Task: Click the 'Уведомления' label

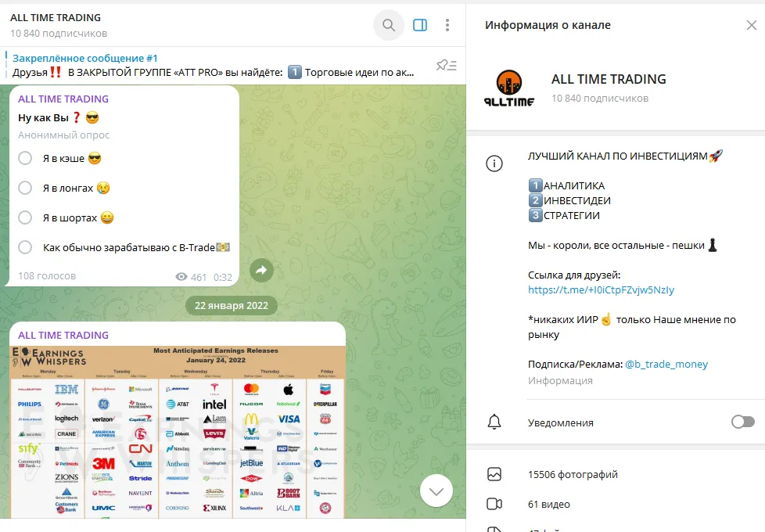Action: coord(561,422)
